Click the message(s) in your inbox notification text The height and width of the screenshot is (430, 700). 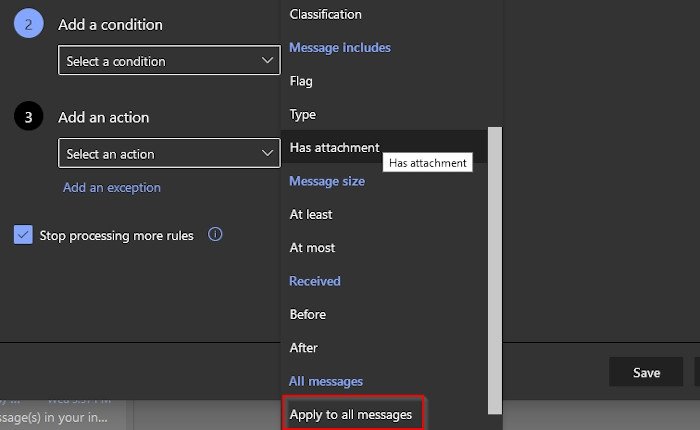(65, 415)
